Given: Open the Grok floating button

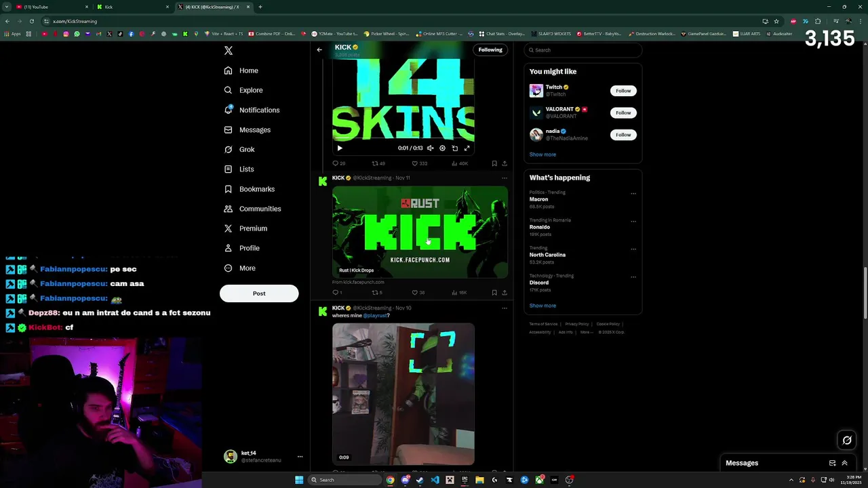Looking at the screenshot, I should [x=847, y=441].
